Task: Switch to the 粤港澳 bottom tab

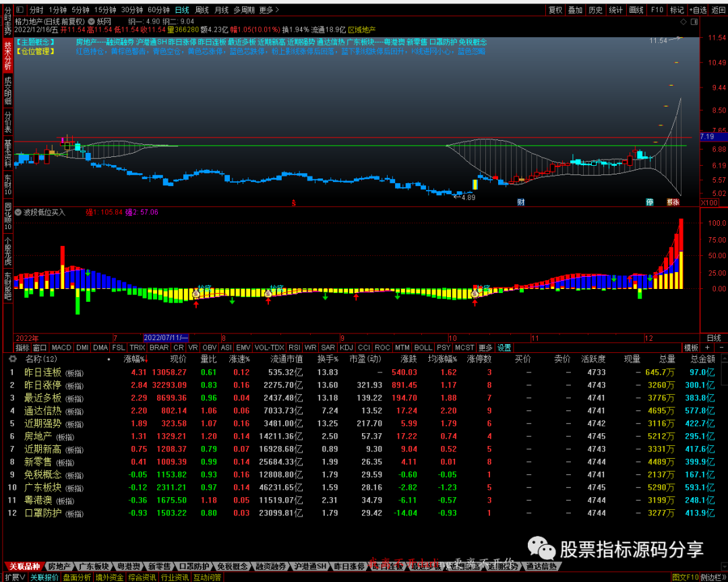Action: pyautogui.click(x=129, y=567)
